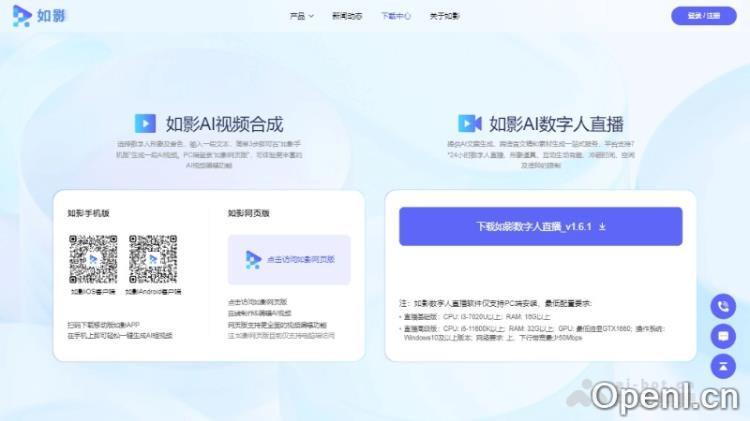
Task: Click the logo icon in web-version button
Action: tap(253, 260)
